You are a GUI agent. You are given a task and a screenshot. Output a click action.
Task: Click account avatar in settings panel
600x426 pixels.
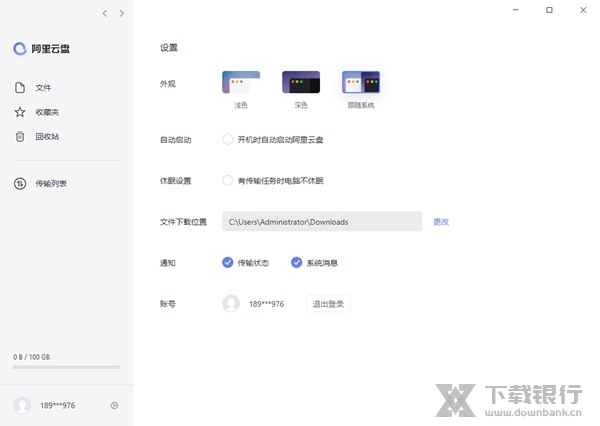tap(231, 304)
